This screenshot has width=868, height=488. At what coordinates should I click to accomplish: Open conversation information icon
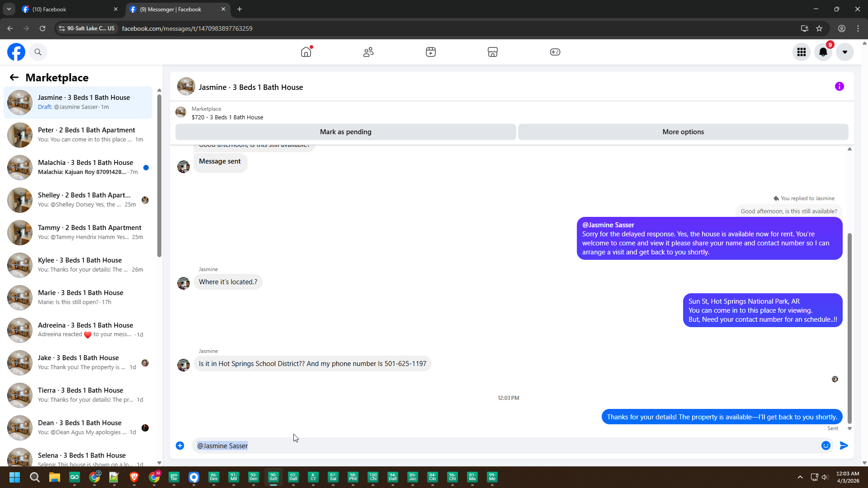(840, 86)
